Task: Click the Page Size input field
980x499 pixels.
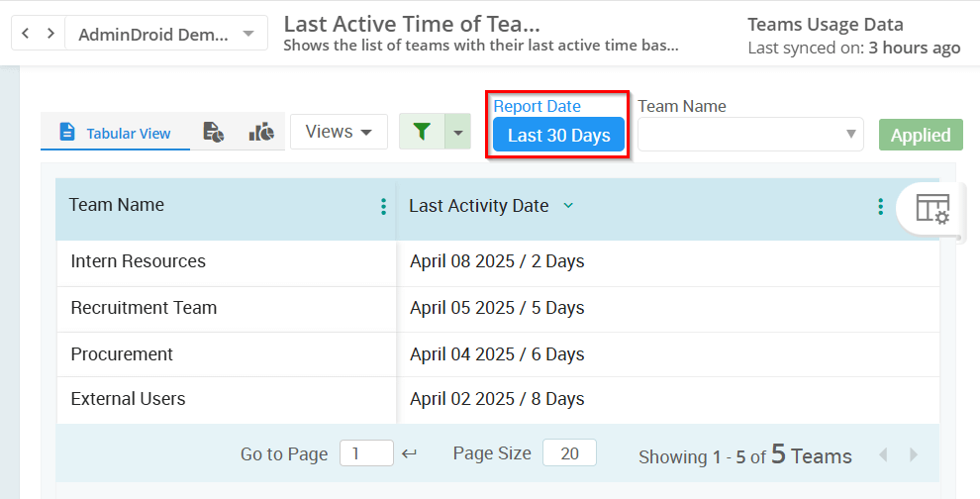Action: pos(569,453)
